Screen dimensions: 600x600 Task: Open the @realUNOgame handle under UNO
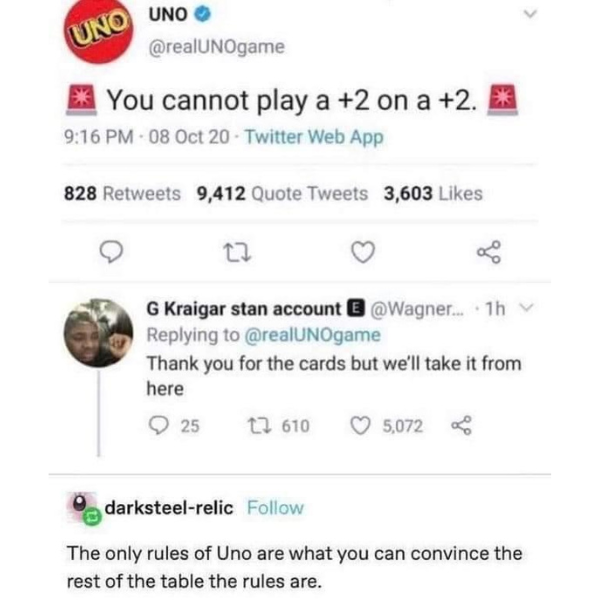[x=217, y=47]
